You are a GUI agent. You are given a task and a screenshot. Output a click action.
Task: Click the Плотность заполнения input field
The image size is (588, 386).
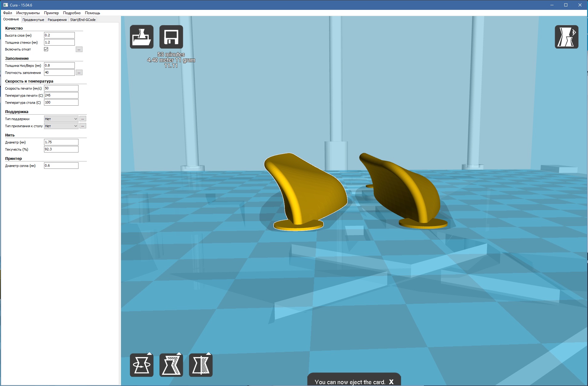pyautogui.click(x=59, y=73)
